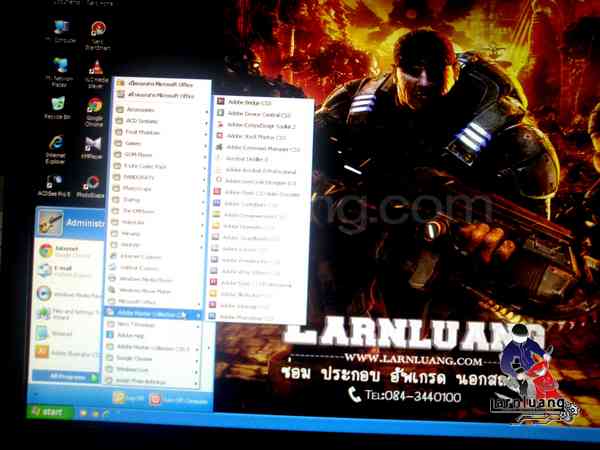Open the second Thai Microsoft Office document shortcut
Viewport: 600px width, 450px height.
coord(163,96)
